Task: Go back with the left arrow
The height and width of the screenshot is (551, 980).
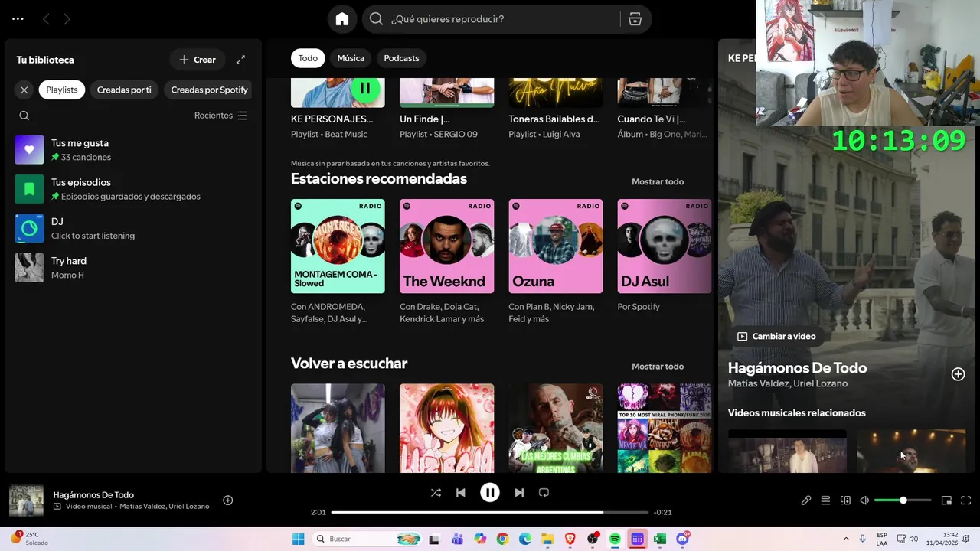Action: (46, 19)
